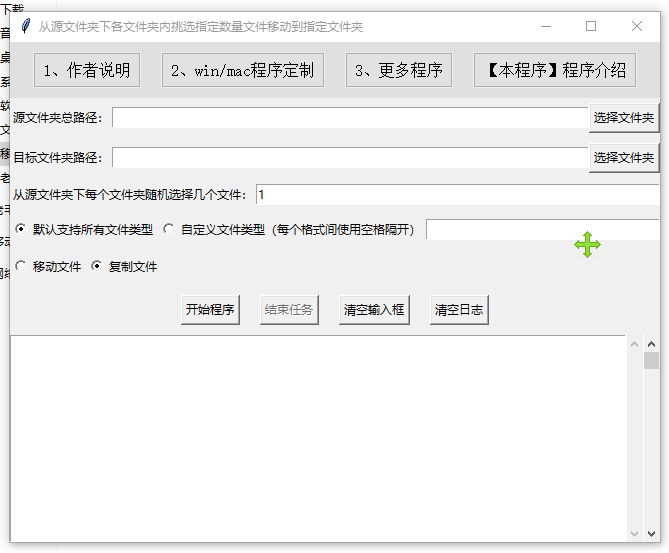Click the outer scrollbar up arrow
The image size is (669, 553).
652,344
